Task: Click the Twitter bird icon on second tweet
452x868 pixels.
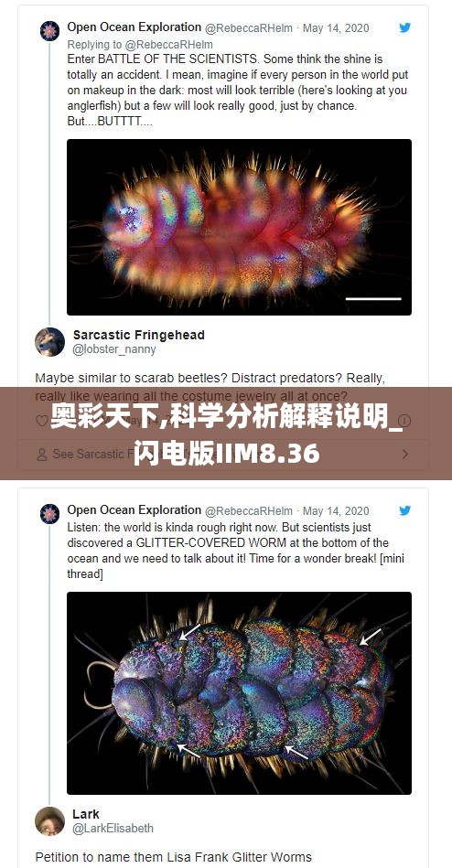Action: [x=405, y=510]
